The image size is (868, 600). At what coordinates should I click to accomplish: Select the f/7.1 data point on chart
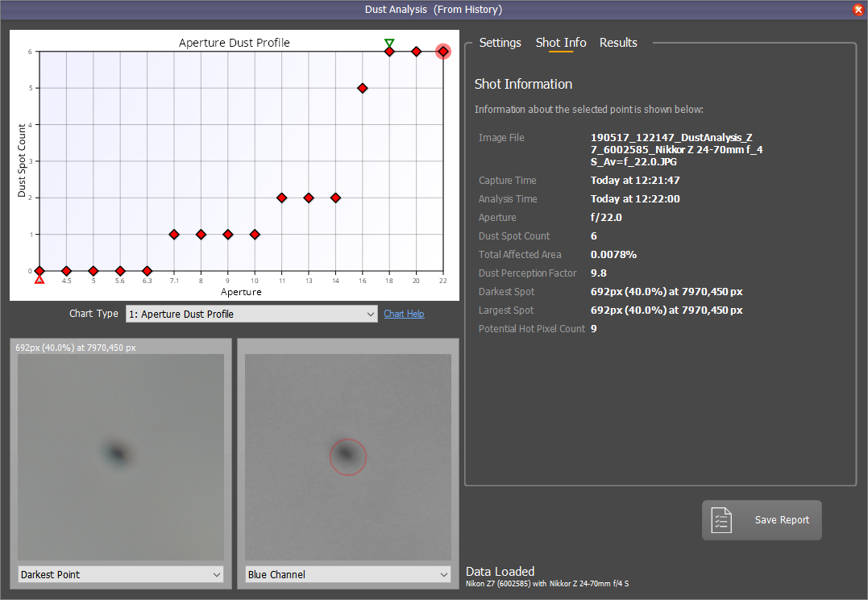(x=174, y=235)
